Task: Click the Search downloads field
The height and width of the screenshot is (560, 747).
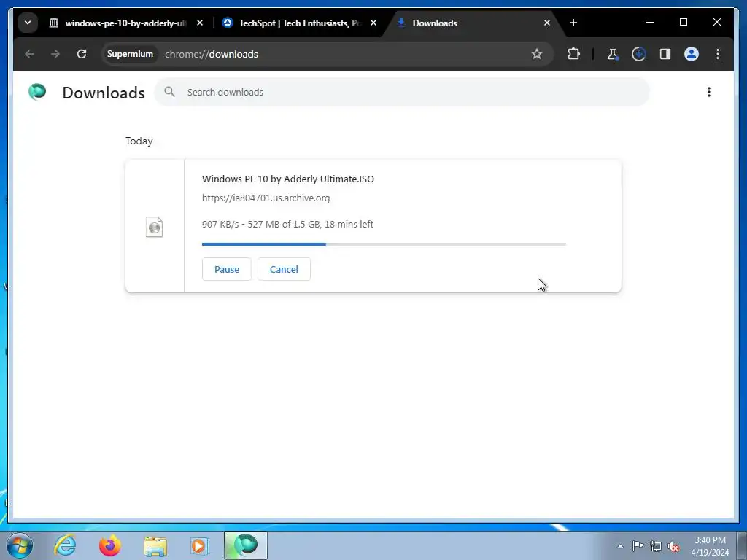Action: click(x=402, y=92)
